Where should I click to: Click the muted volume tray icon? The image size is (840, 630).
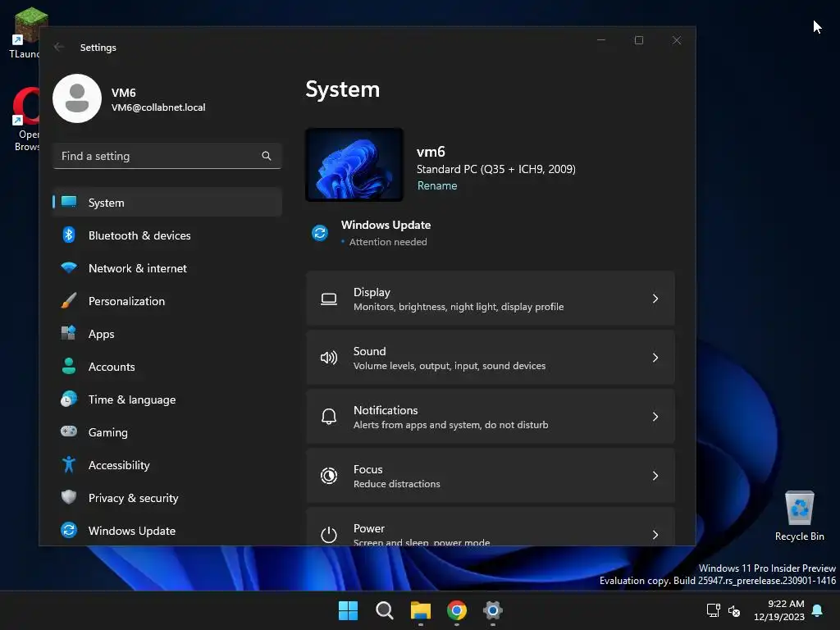pyautogui.click(x=734, y=610)
